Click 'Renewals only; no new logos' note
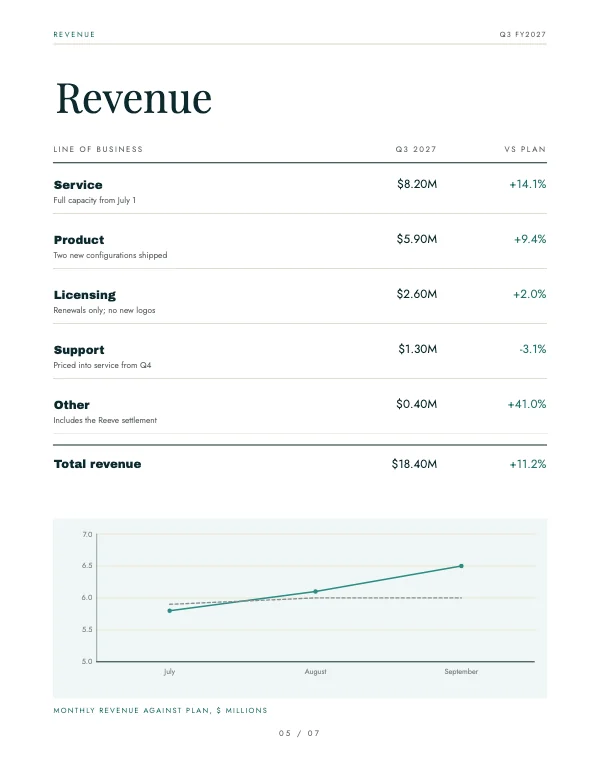This screenshot has height=776, width=600. click(104, 310)
